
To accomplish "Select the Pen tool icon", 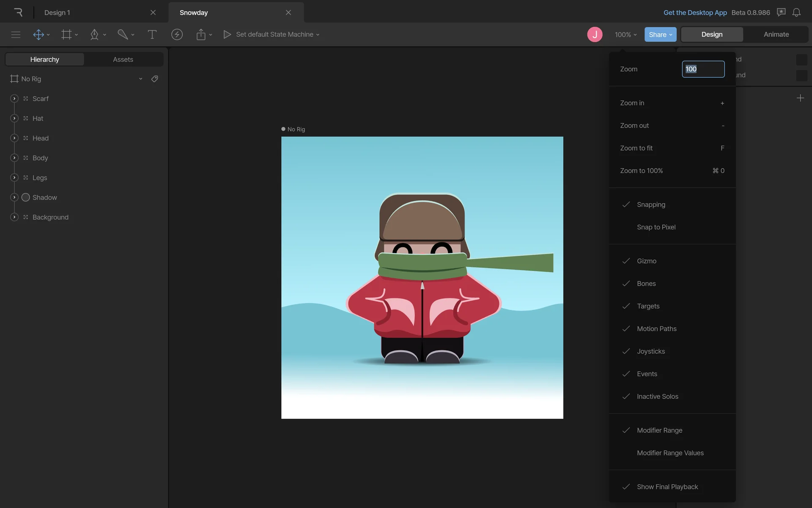I will 94,35.
